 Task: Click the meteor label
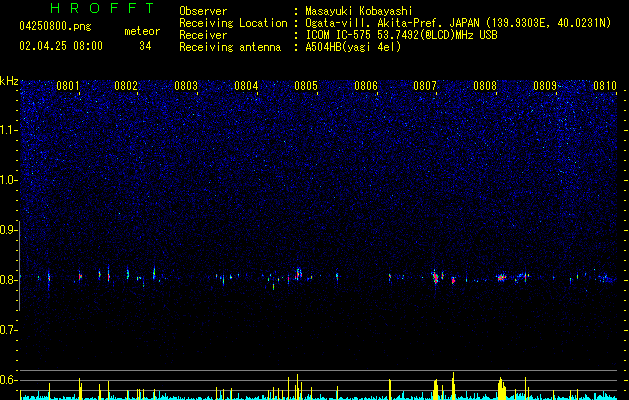(142, 31)
